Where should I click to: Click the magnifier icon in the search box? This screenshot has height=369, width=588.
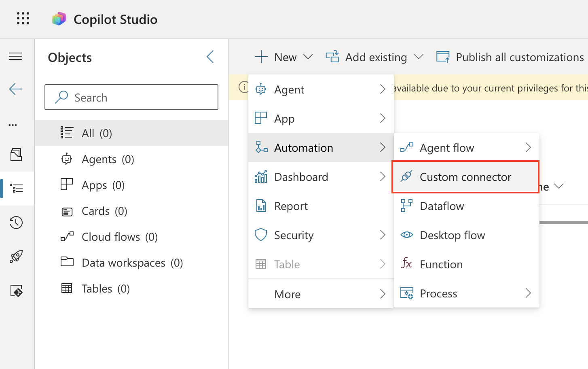(61, 97)
